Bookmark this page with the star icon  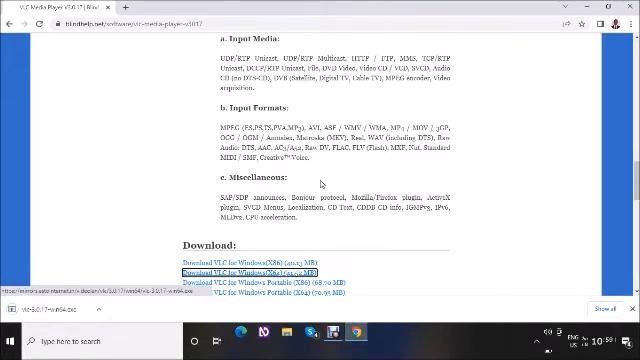(582, 24)
